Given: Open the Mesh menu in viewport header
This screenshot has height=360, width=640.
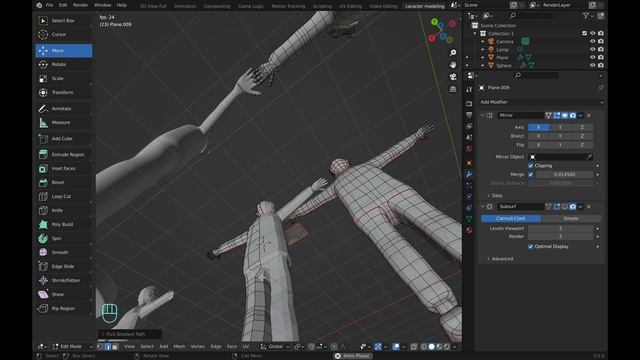Looking at the screenshot, I should pos(179,347).
